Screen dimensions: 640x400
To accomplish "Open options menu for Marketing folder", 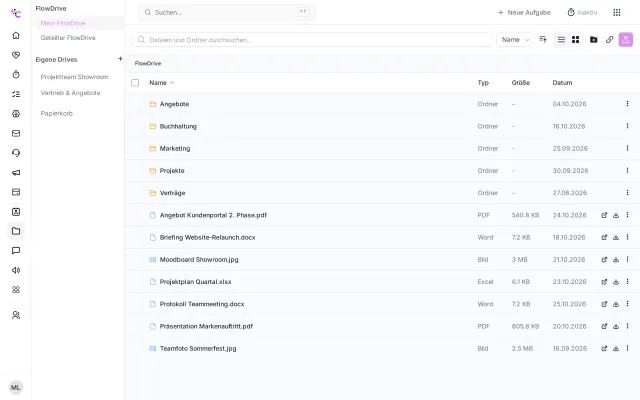I will [627, 148].
